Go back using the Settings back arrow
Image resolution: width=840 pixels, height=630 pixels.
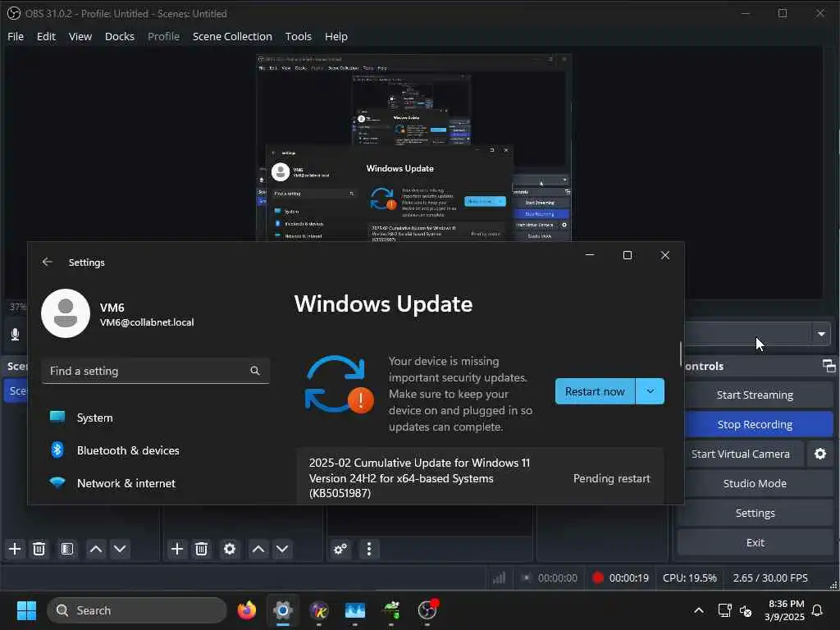coord(47,262)
